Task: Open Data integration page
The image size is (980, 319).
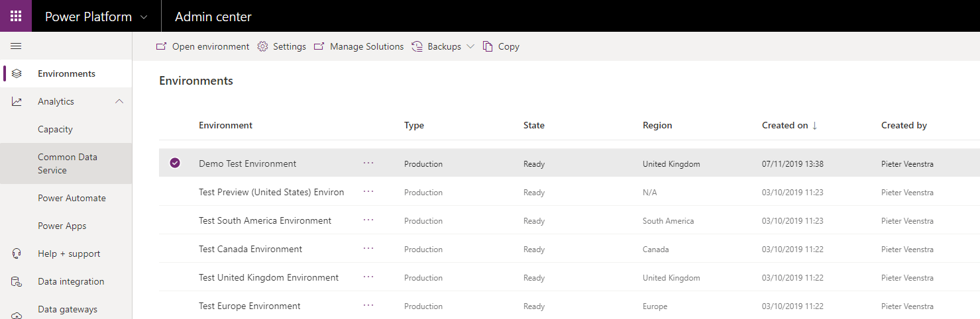Action: (71, 281)
